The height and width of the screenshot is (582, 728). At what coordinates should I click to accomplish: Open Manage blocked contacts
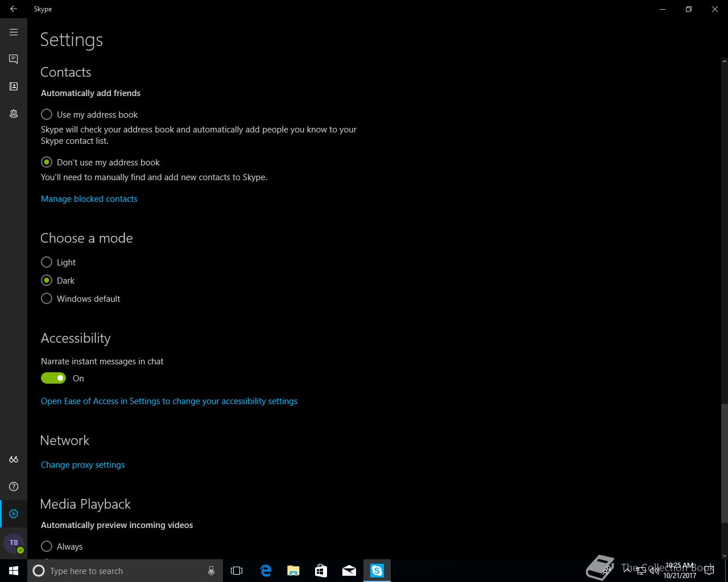coord(89,199)
